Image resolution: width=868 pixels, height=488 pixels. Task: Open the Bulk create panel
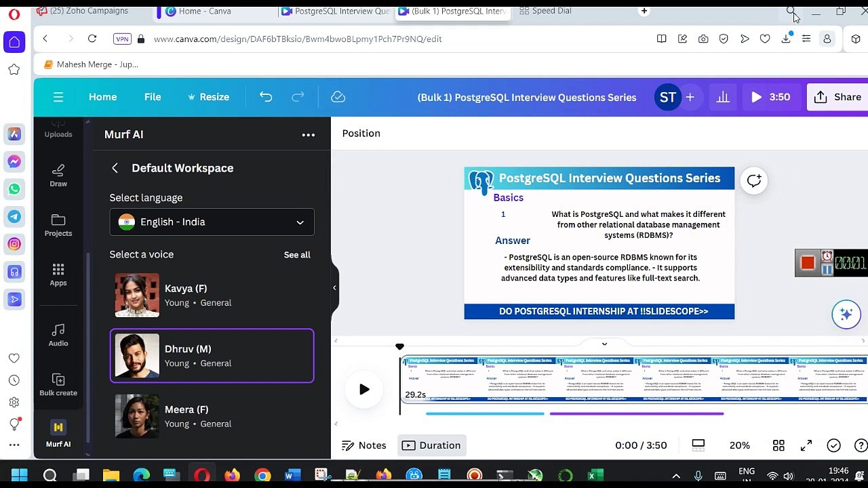(x=58, y=384)
